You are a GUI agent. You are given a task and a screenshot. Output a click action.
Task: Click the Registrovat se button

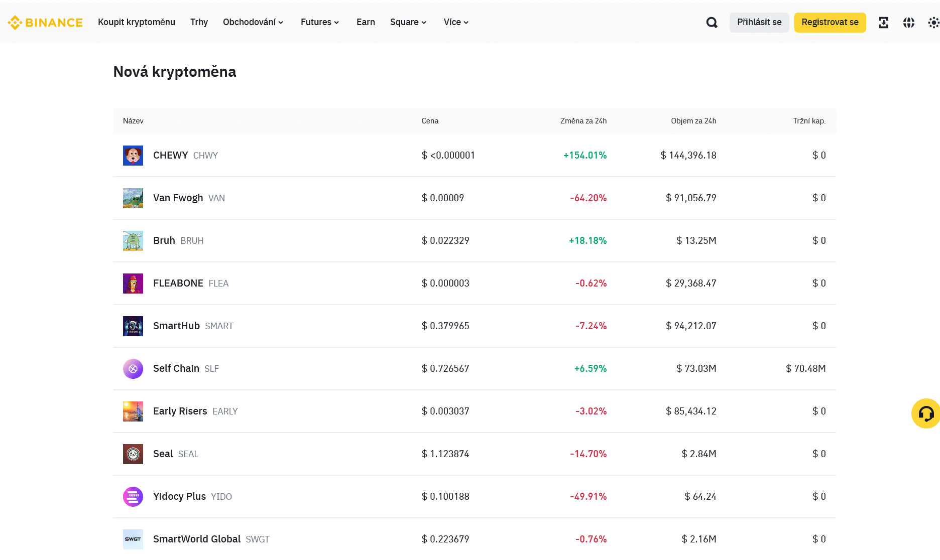click(x=830, y=22)
